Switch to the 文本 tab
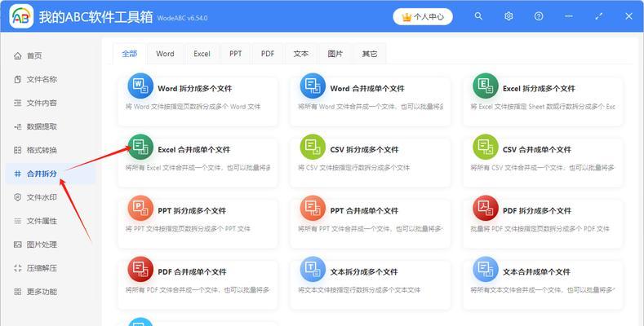Image resolution: width=644 pixels, height=326 pixels. tap(301, 54)
